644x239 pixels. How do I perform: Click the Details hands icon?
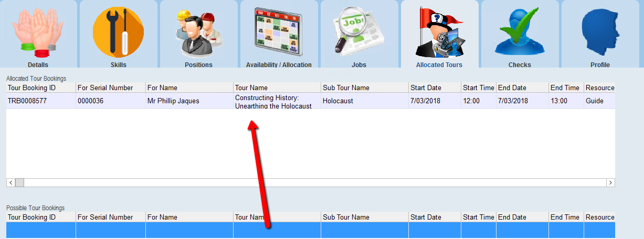point(38,31)
